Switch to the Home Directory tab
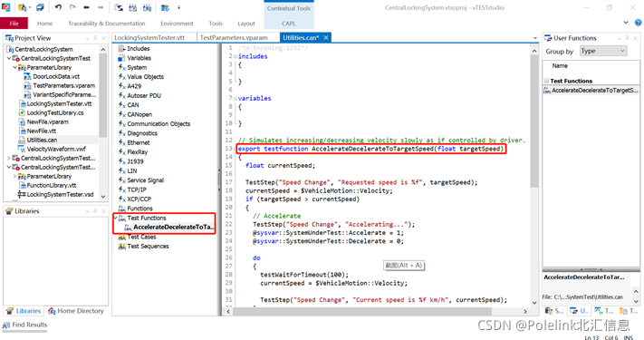Image resolution: width=644 pixels, height=340 pixels. (x=76, y=311)
